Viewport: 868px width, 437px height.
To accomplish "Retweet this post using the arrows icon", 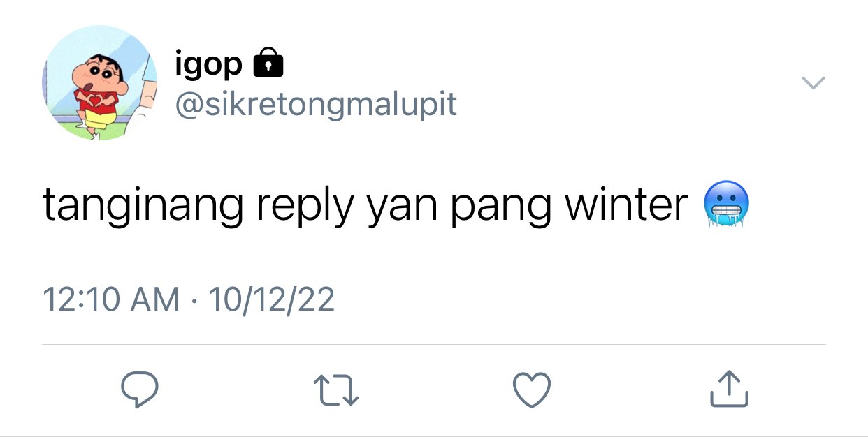I will pos(336,390).
